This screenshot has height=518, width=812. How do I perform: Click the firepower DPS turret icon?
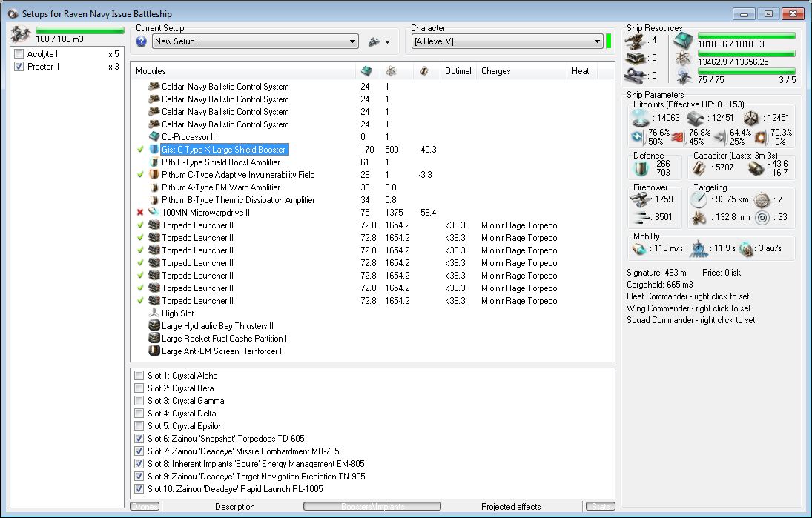pos(640,199)
